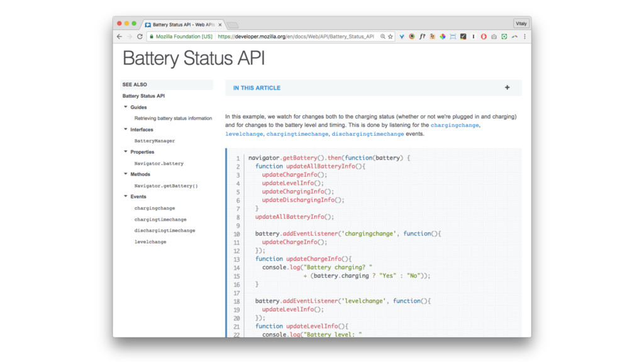This screenshot has width=644, height=362.
Task: Click the Vitaly profile button
Action: click(x=521, y=24)
